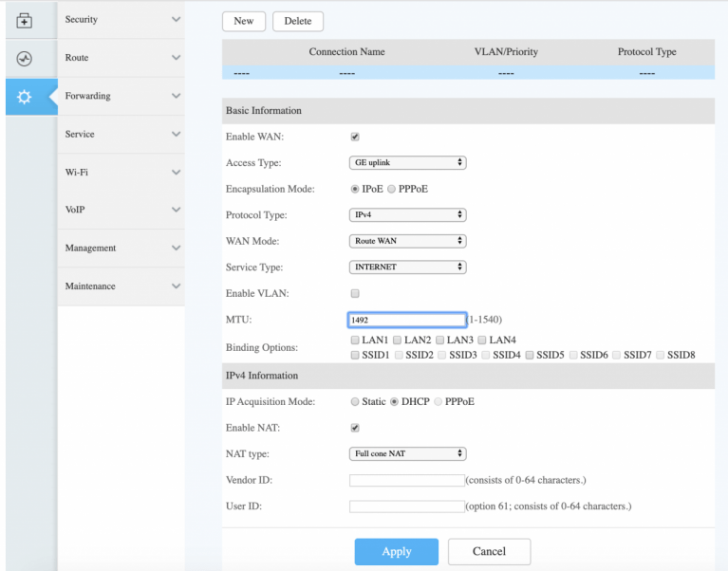Check the Enable VLAN checkbox
This screenshot has height=571, width=728.
click(355, 294)
